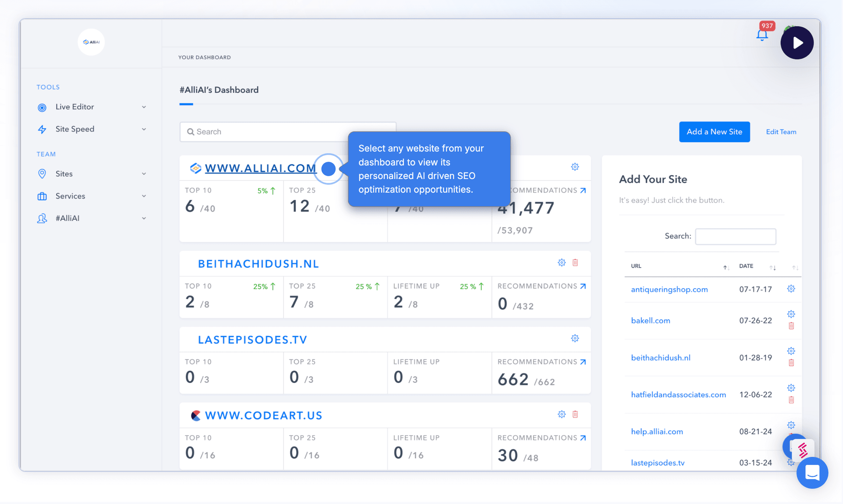This screenshot has height=504, width=843.
Task: Open the LASTEPISODES.TV site link
Action: (x=252, y=340)
